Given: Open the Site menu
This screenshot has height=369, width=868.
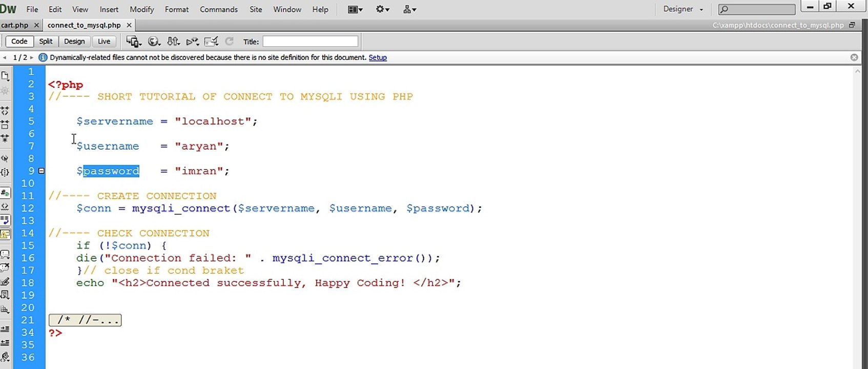Looking at the screenshot, I should [x=256, y=9].
